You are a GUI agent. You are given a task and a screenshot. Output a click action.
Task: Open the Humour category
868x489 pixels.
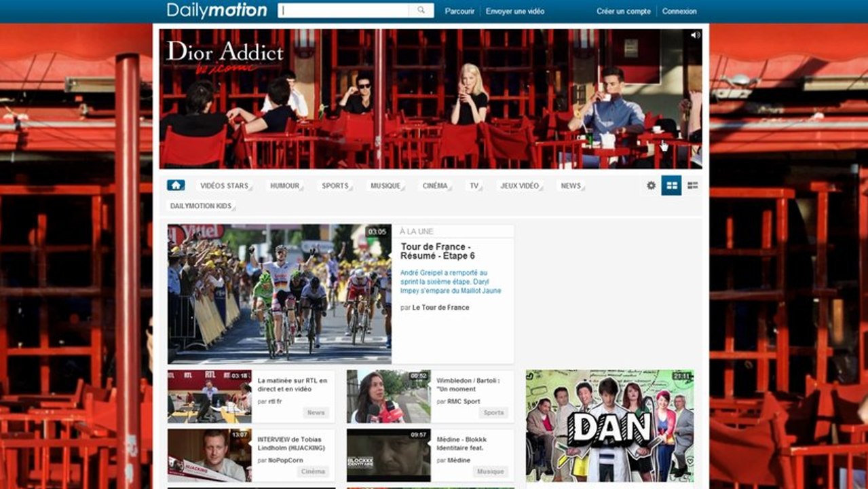click(285, 185)
